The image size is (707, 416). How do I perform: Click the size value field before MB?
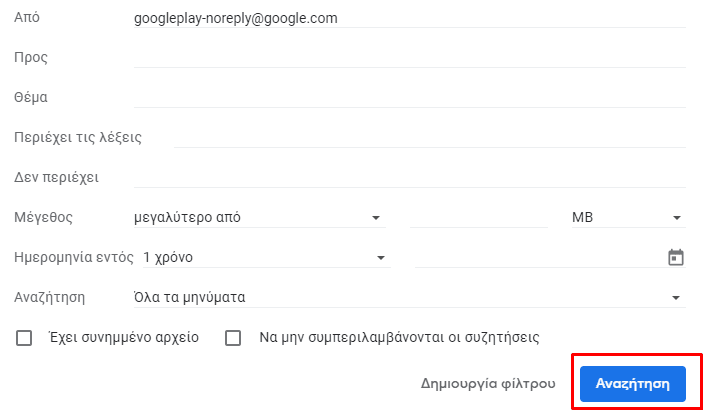479,217
